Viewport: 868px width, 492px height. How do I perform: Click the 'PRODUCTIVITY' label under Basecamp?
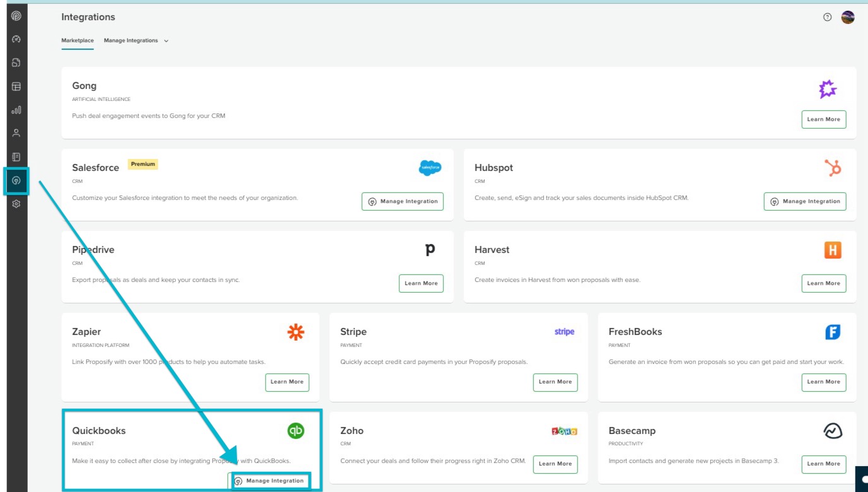click(626, 444)
